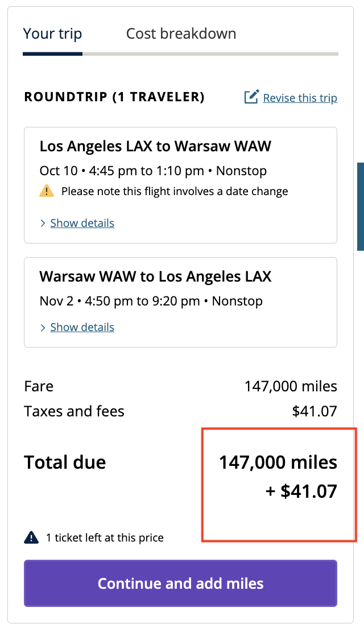Expand the chevron for the Los Angeles to Warsaw flight
This screenshot has width=364, height=628.
coord(43,224)
